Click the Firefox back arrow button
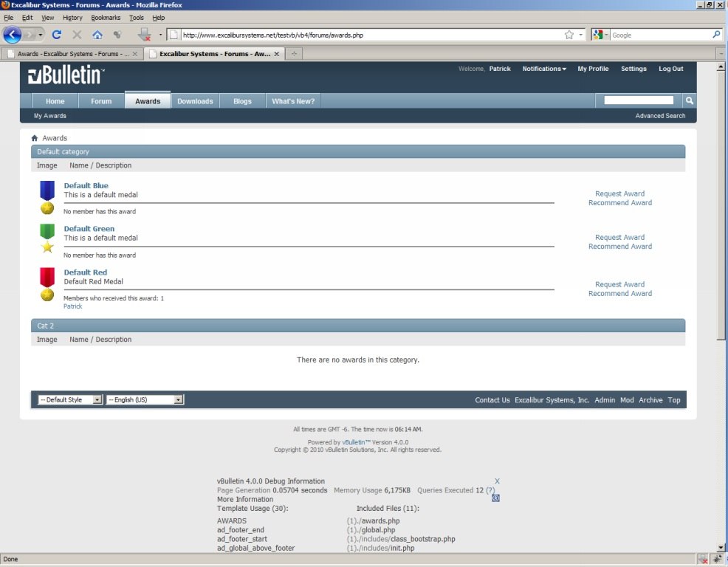The width and height of the screenshot is (728, 567). (12, 35)
